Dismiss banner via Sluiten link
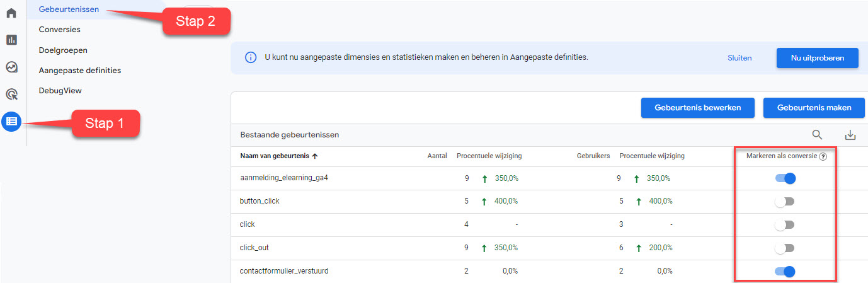Screen dimensions: 868x283 click(740, 58)
